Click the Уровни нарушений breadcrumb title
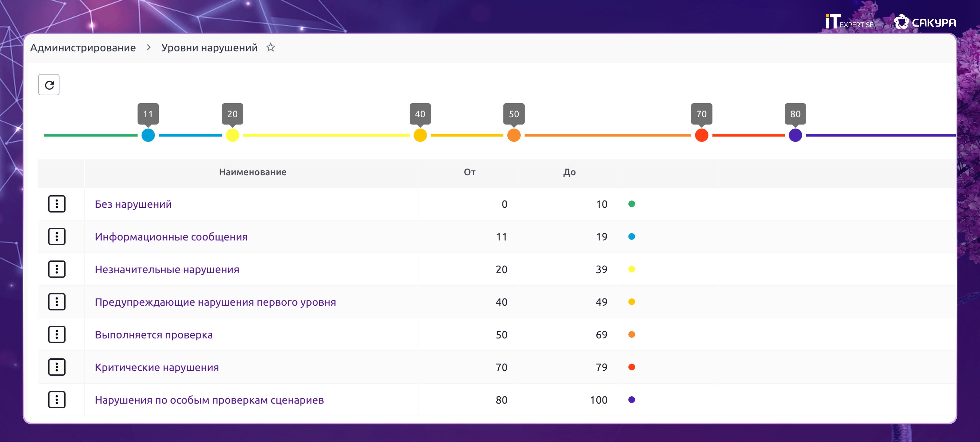 (209, 48)
